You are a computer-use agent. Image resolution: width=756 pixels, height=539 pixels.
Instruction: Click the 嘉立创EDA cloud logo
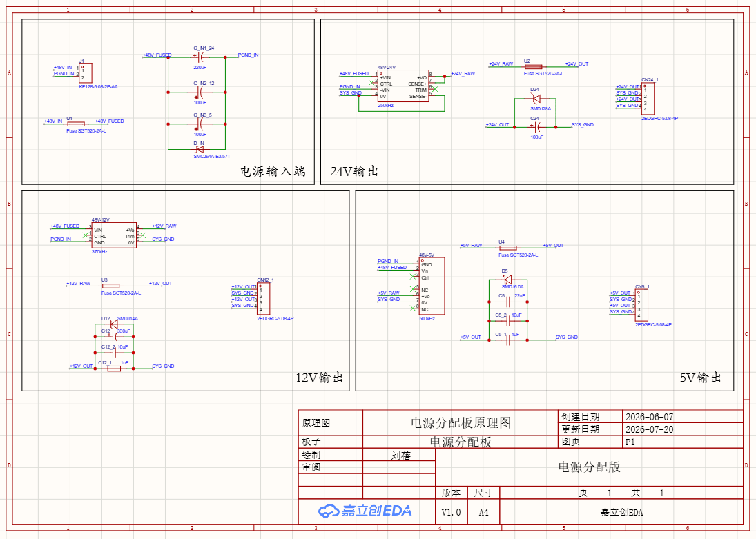pyautogui.click(x=365, y=511)
